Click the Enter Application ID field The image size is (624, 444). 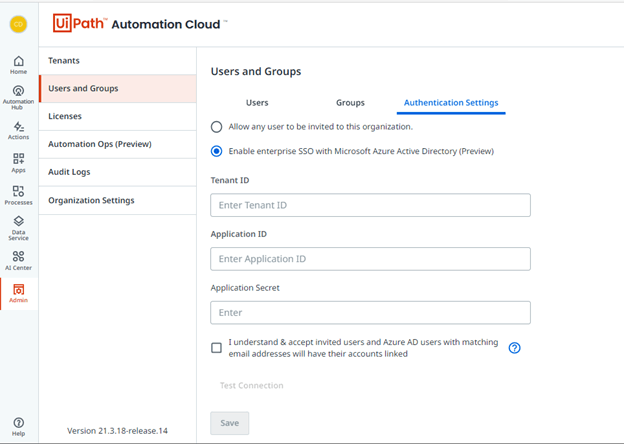click(370, 259)
